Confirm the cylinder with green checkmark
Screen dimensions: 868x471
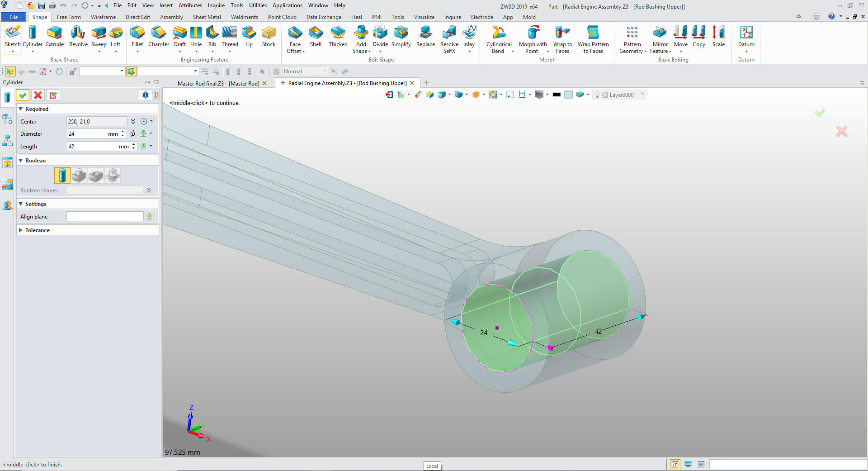coord(23,95)
